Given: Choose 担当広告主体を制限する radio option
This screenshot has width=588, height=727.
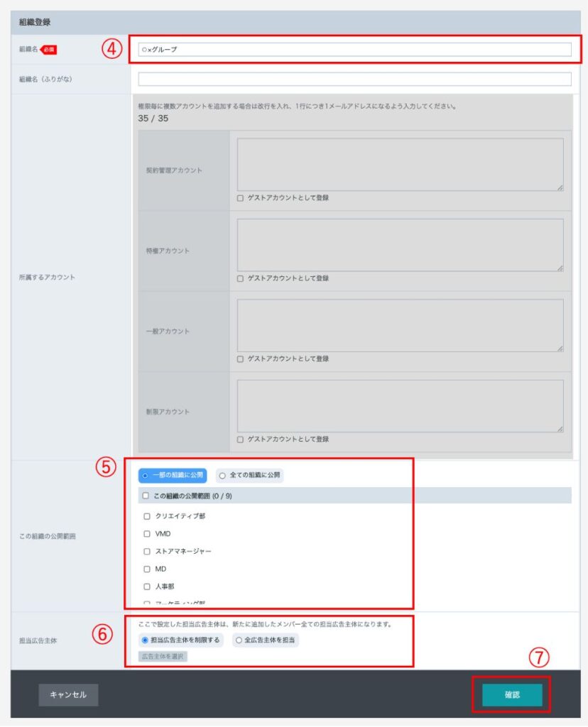Looking at the screenshot, I should pyautogui.click(x=146, y=640).
